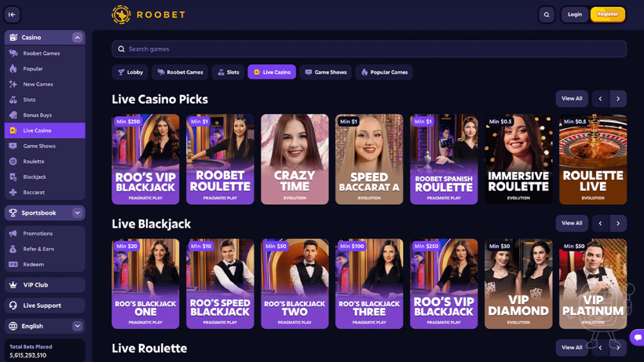This screenshot has width=644, height=362.
Task: View all Live Blackjack games
Action: tap(572, 223)
